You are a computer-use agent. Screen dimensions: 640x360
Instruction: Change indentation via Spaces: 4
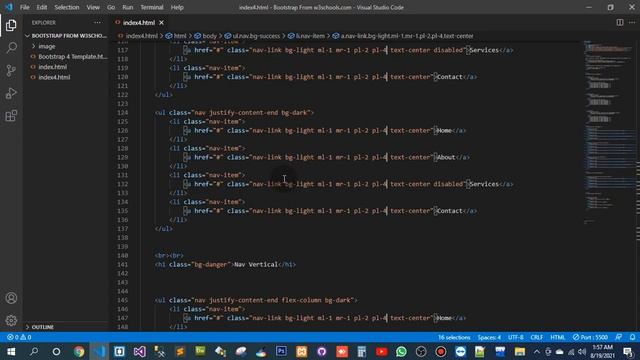tap(489, 337)
